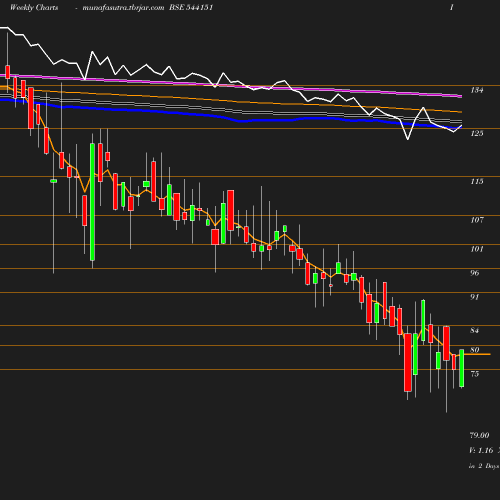Click the 'Weekly Charts' title text
The image size is (500, 500).
pyautogui.click(x=34, y=7)
